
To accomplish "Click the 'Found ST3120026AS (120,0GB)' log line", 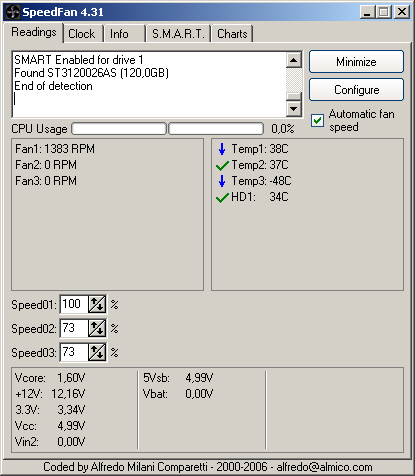I will tap(92, 73).
